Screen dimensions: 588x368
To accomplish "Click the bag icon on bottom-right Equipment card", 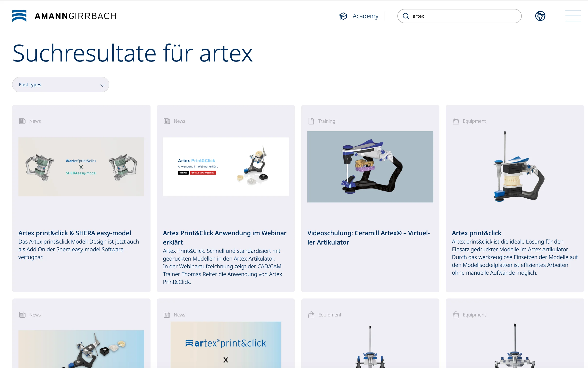I will [456, 315].
